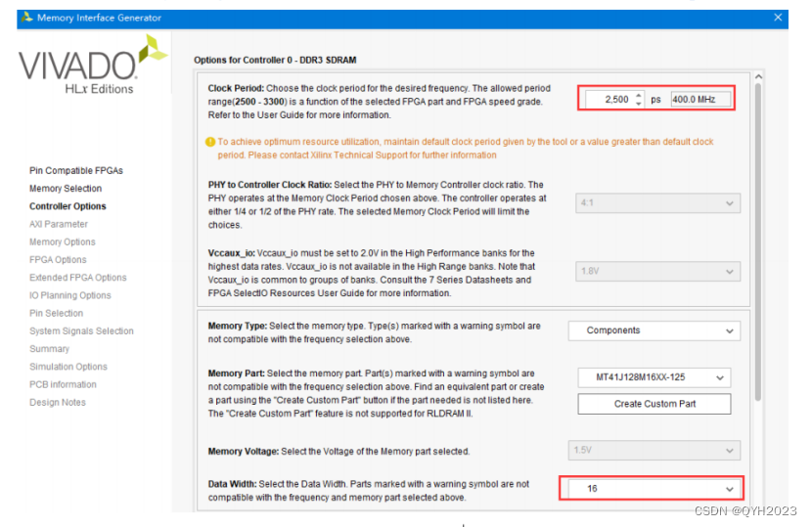Select Summary in the sidebar
This screenshot has width=812, height=527.
(x=49, y=349)
